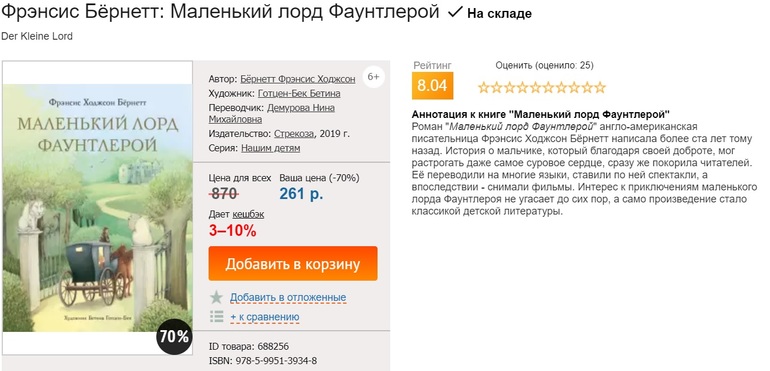Click the "Оценить (оценило: 25)" label
This screenshot has height=371, width=770.
[545, 65]
